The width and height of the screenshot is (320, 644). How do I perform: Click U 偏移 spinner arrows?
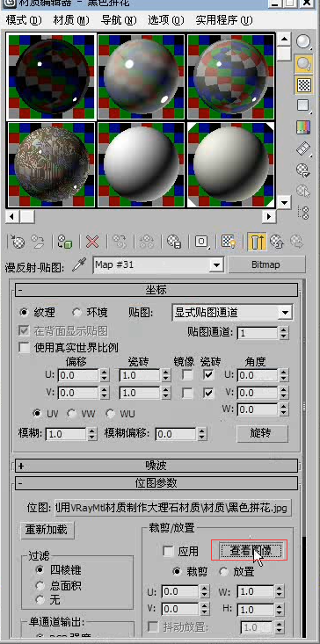point(105,375)
